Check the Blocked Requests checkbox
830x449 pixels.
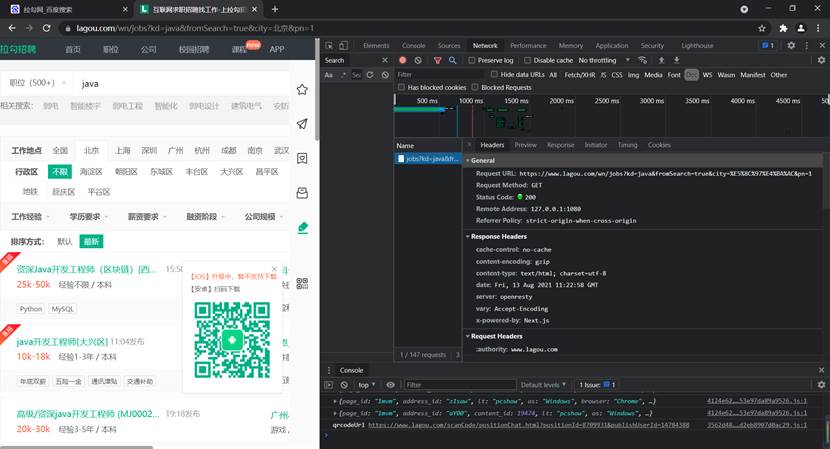475,87
